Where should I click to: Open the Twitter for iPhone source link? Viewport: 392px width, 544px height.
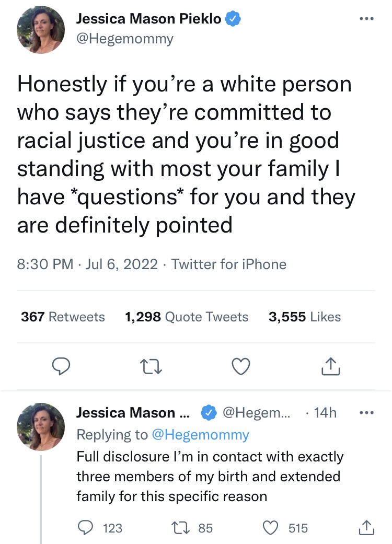coord(228,264)
